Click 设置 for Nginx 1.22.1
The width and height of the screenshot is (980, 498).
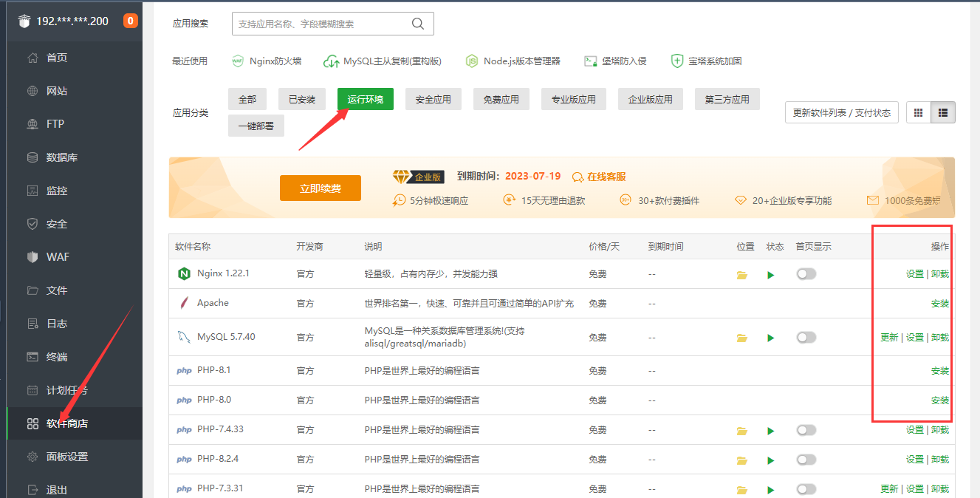pyautogui.click(x=915, y=274)
